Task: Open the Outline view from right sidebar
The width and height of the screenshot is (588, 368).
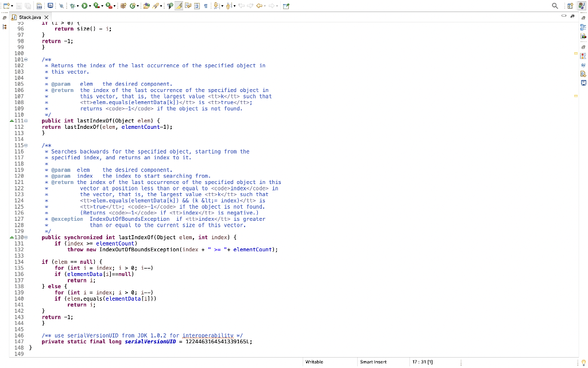Action: click(583, 27)
